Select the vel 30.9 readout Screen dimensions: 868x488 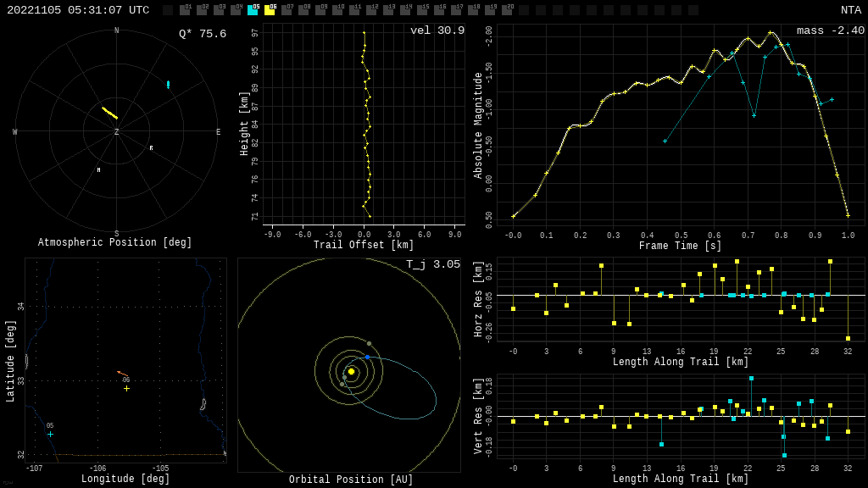437,31
